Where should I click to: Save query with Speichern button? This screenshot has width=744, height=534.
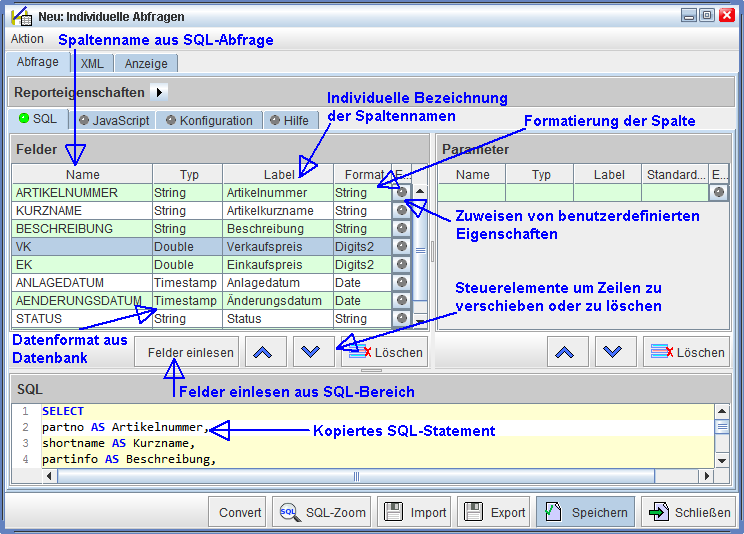[x=586, y=512]
